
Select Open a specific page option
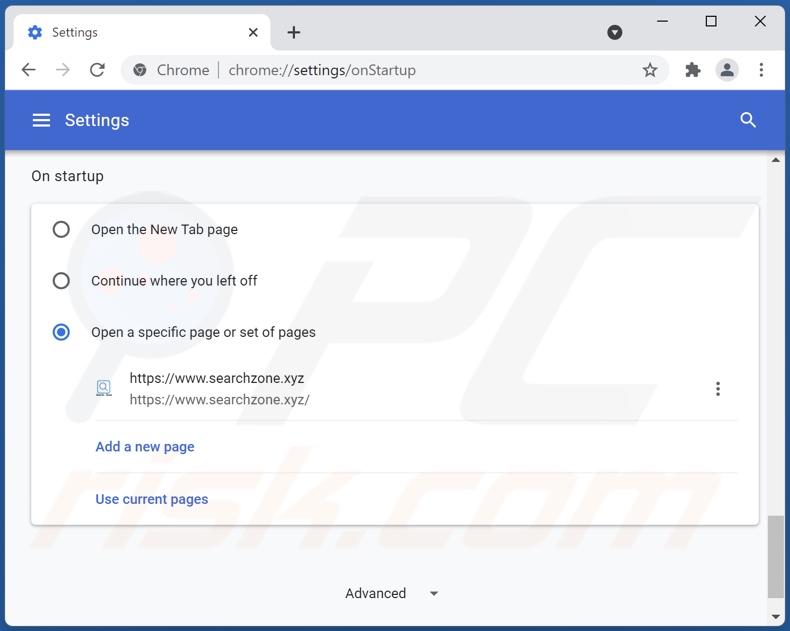point(61,332)
